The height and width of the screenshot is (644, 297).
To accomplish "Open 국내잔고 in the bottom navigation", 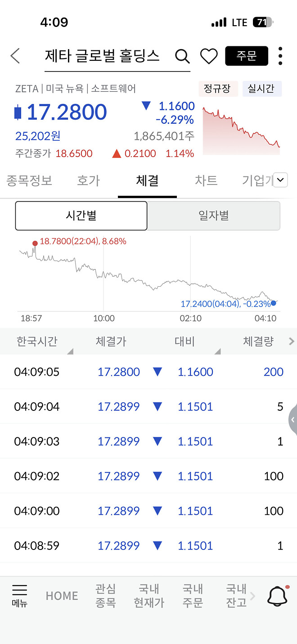I will pos(236,595).
